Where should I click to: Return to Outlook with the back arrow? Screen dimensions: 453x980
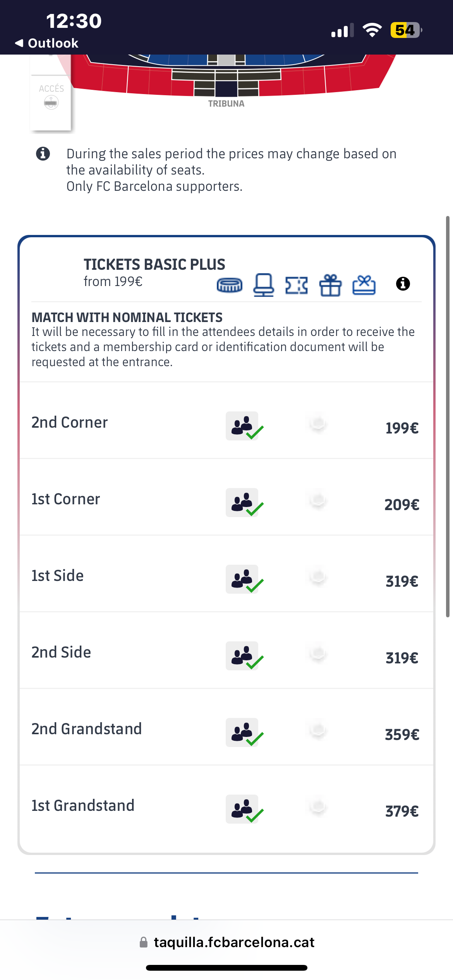pyautogui.click(x=19, y=43)
